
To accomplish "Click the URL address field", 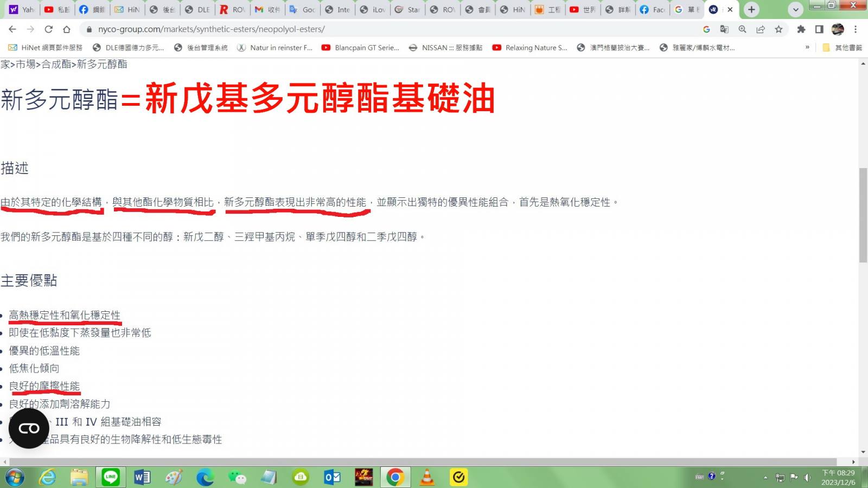I will [380, 29].
